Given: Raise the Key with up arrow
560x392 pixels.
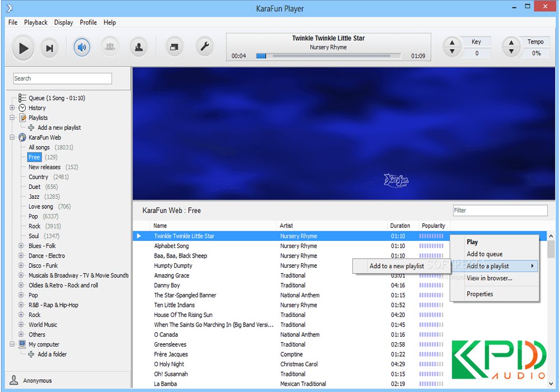Looking at the screenshot, I should 452,43.
